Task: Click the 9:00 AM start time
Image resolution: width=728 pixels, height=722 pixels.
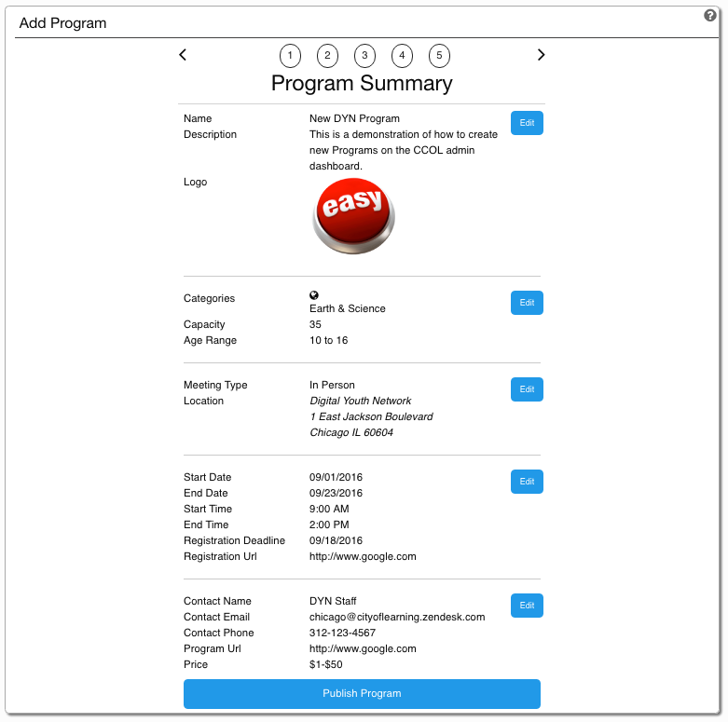Action: pos(329,509)
